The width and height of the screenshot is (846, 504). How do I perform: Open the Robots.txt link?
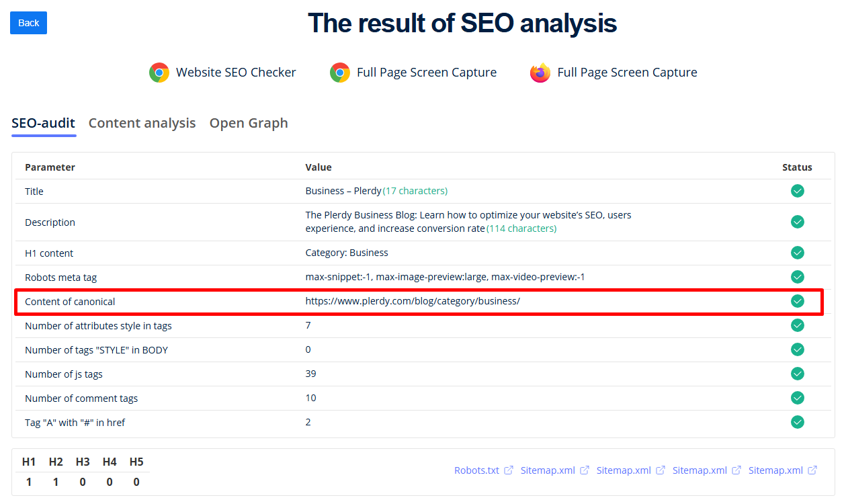[x=476, y=470]
